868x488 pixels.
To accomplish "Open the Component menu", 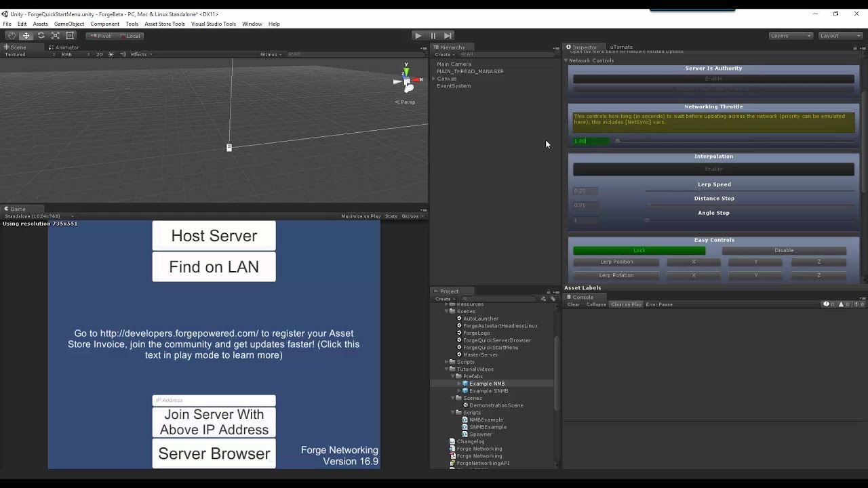I will point(105,24).
